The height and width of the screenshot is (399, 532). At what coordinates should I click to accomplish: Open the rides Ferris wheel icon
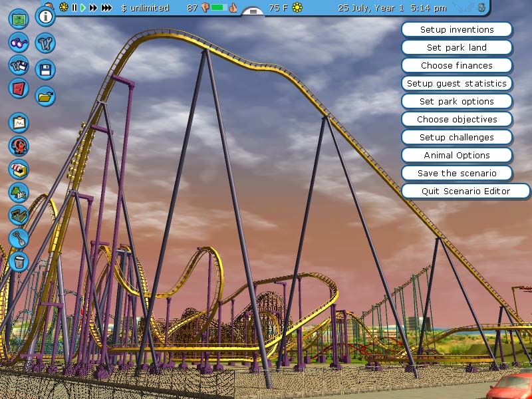coord(19,146)
